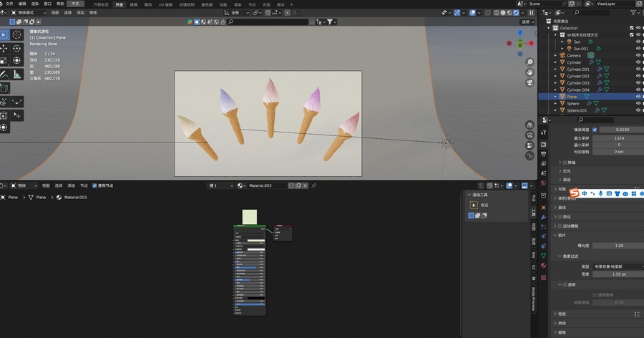Open the 槽 1 material slot dropdown

[x=220, y=185]
